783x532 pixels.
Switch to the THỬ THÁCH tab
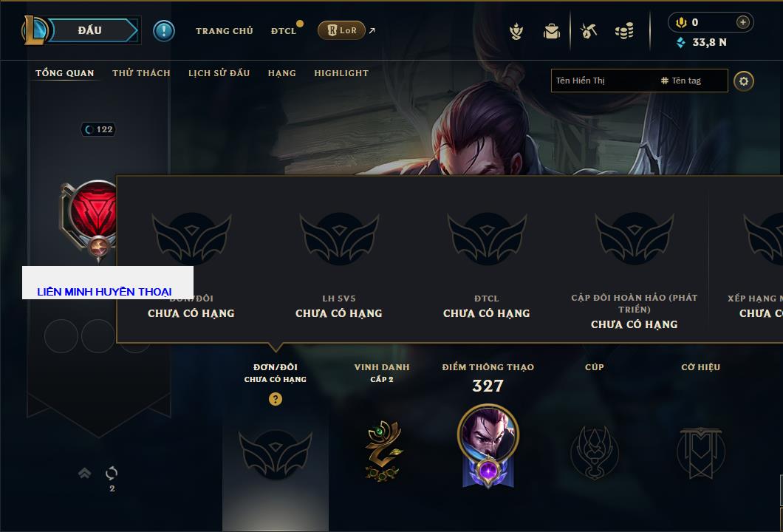(x=141, y=73)
